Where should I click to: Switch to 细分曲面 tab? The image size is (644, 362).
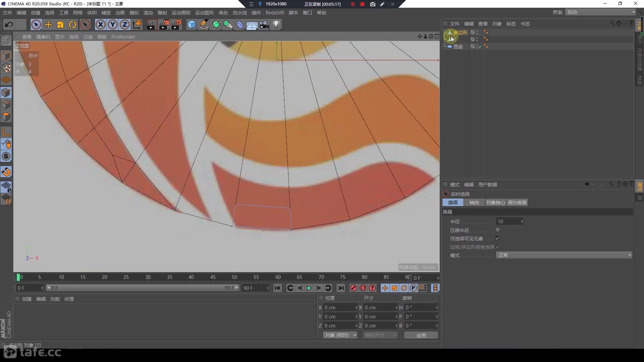click(517, 202)
